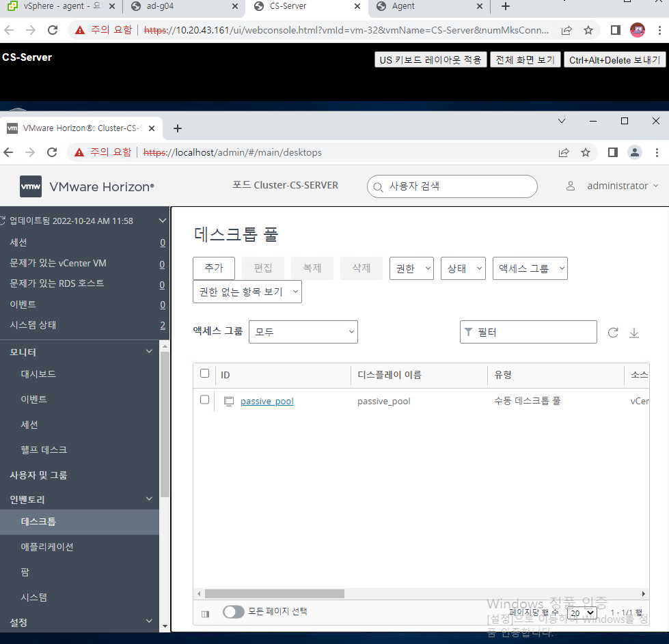
Task: Open outer browser profile avatar
Action: point(638,30)
